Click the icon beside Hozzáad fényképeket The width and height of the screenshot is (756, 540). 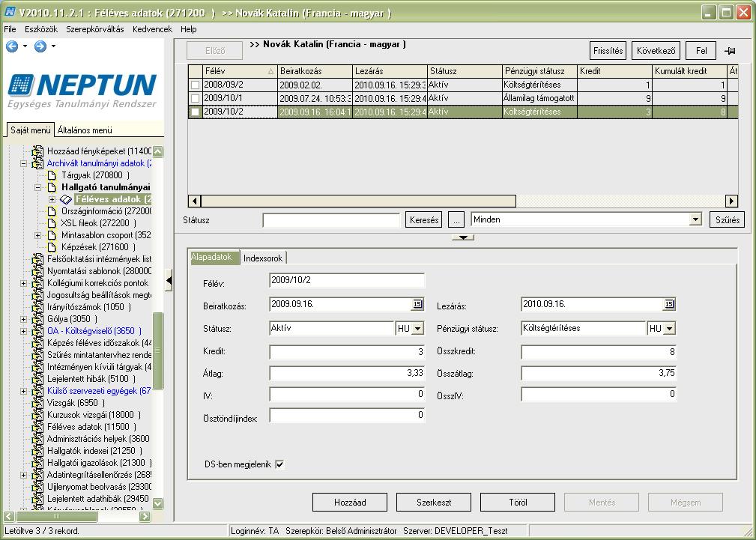[37, 151]
